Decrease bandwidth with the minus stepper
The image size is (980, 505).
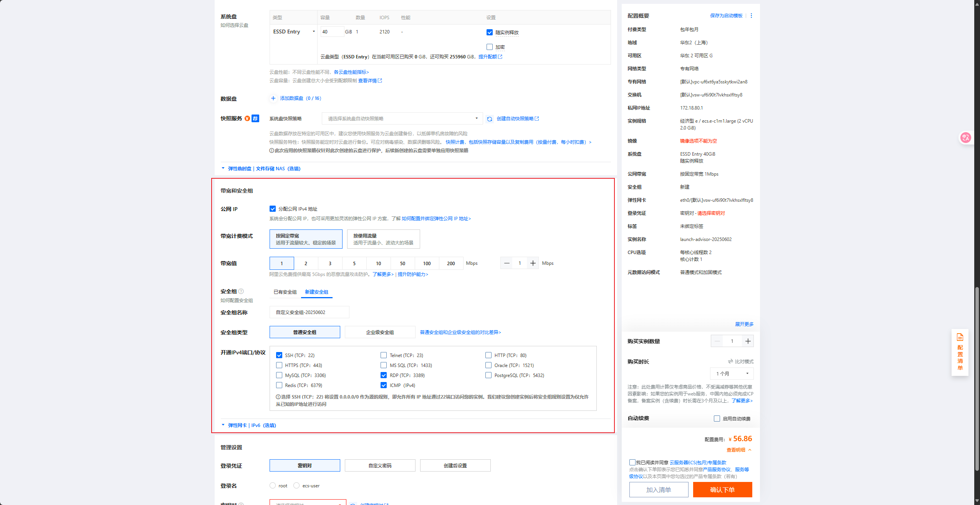507,263
